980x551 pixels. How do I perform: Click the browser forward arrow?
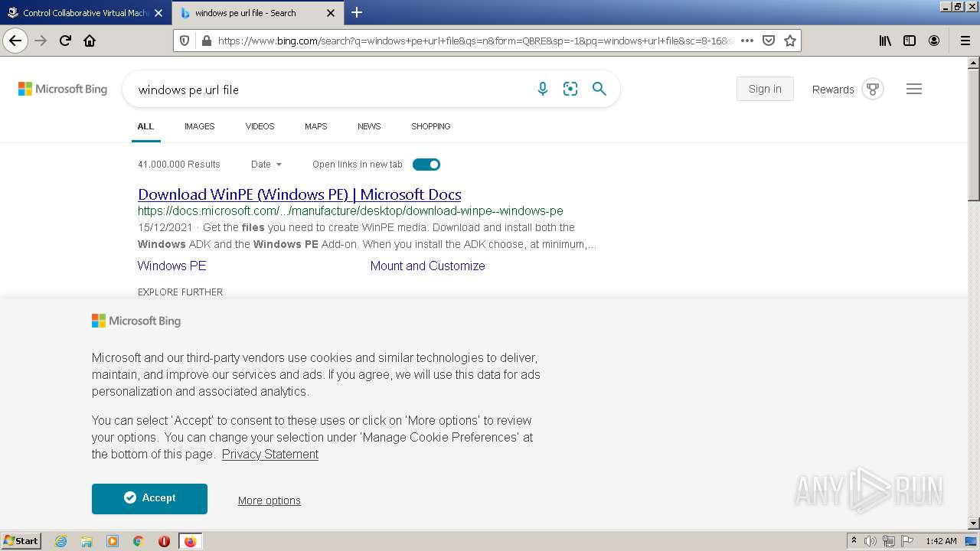tap(41, 41)
